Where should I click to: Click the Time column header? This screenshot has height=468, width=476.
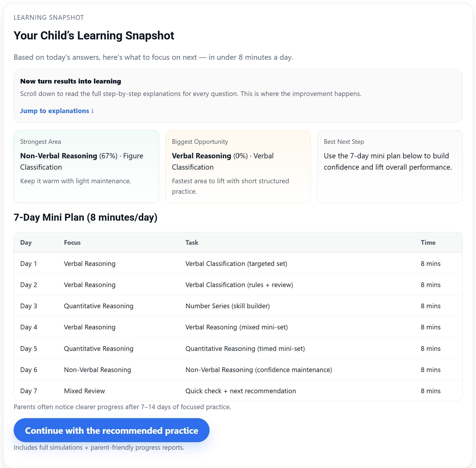pos(428,242)
